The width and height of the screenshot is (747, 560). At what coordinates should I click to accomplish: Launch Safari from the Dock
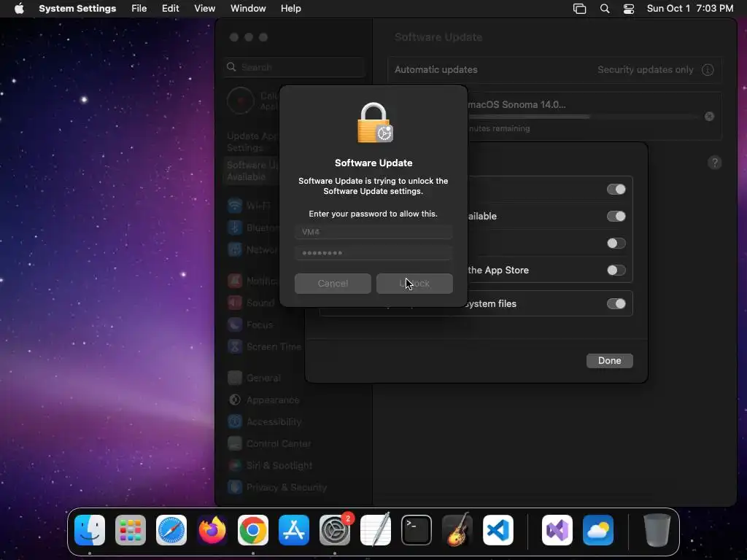[171, 530]
